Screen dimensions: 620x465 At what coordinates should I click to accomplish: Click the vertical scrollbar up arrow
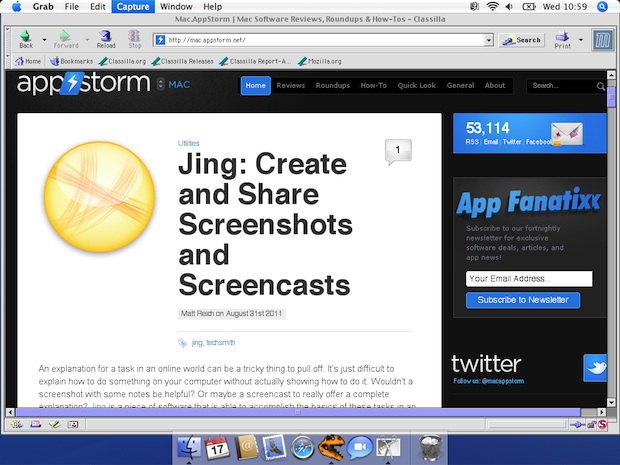611,75
